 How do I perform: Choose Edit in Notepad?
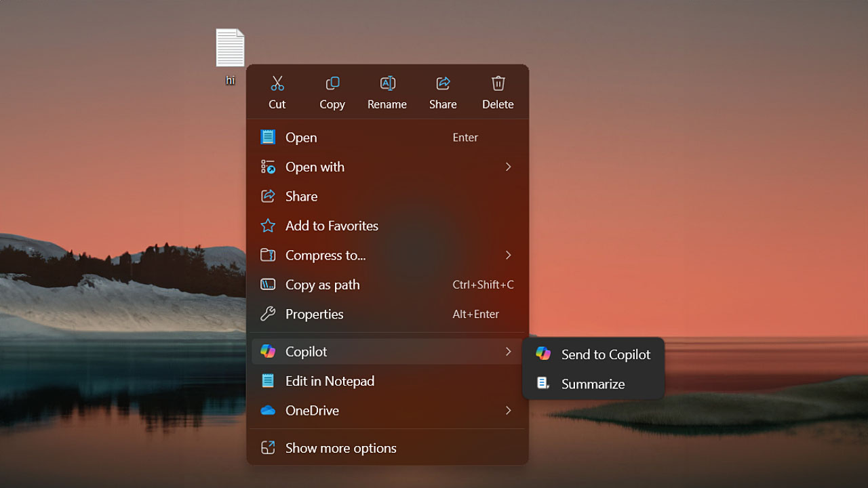pos(330,381)
